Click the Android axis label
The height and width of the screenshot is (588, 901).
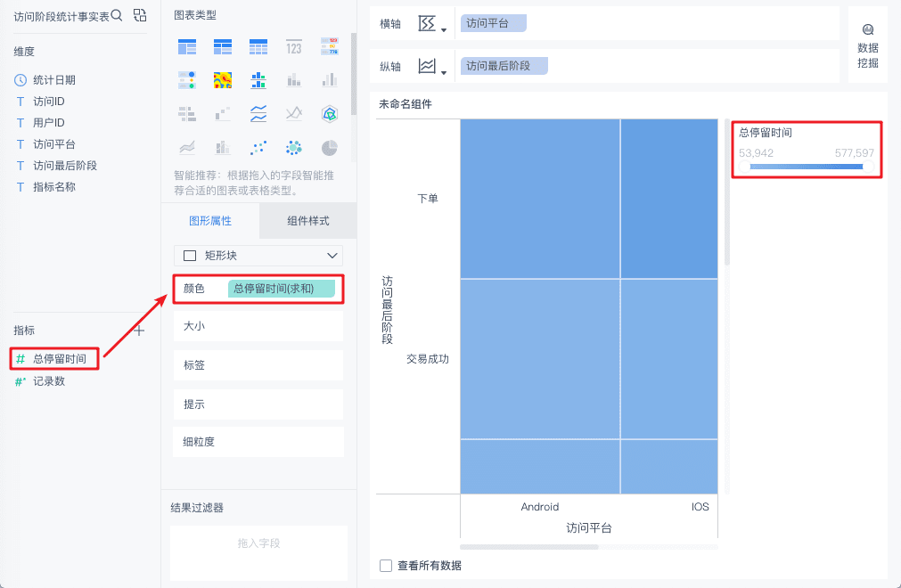click(x=539, y=506)
